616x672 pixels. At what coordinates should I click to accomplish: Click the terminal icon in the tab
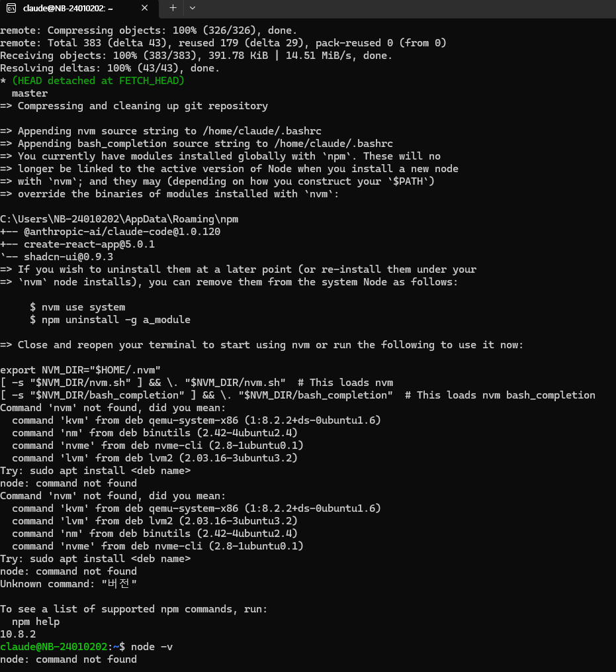(x=11, y=8)
